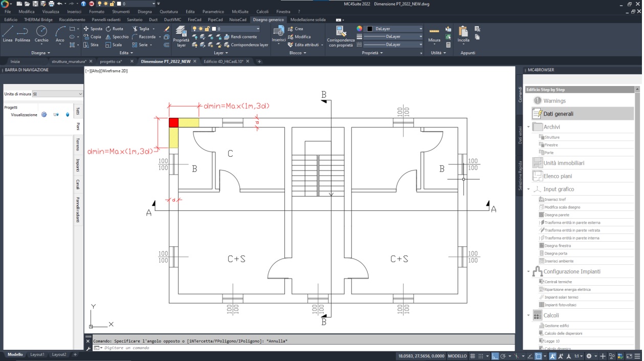Click the Scala scale tool
This screenshot has width=644, height=361.
114,45
